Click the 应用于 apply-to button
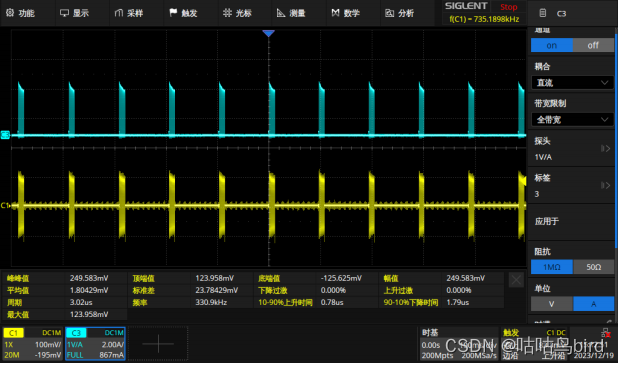The image size is (619, 365). click(572, 221)
